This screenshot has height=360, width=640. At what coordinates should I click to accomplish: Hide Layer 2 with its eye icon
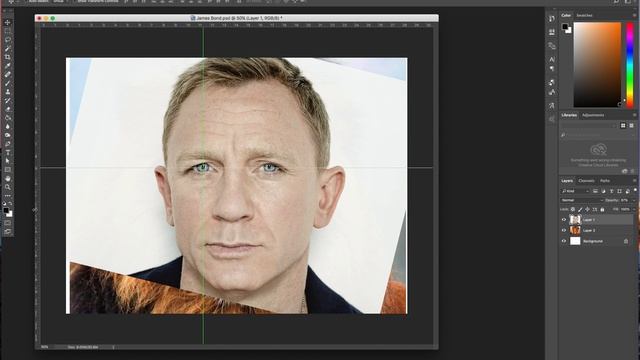tap(564, 230)
